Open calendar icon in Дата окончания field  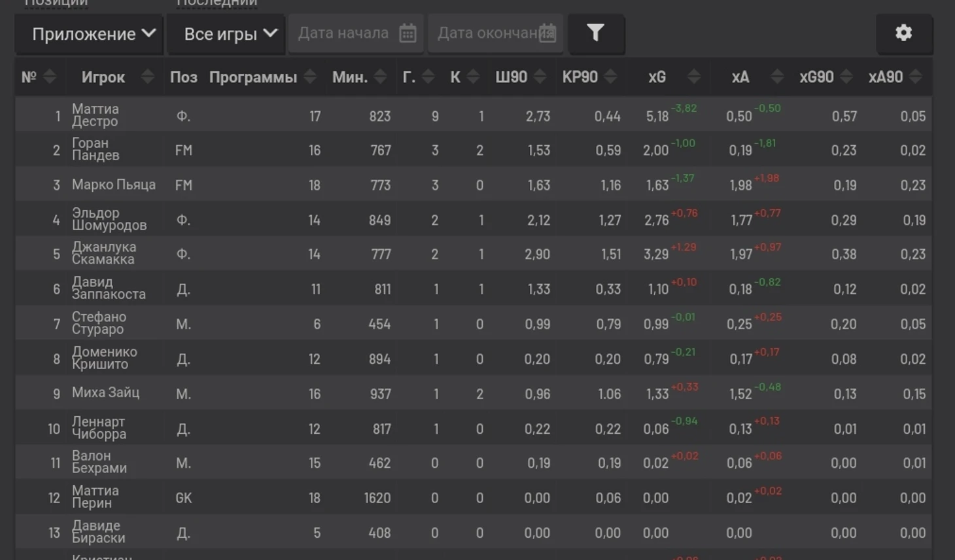547,33
